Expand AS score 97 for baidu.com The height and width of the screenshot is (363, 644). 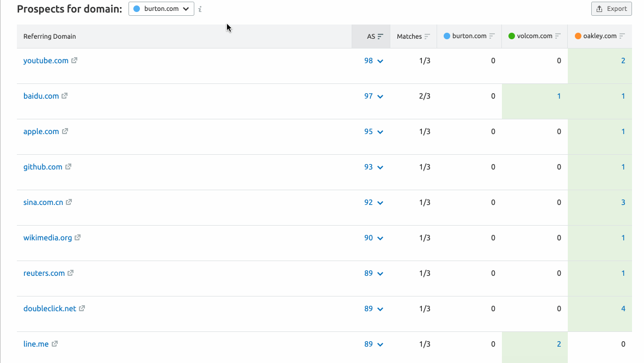point(374,96)
